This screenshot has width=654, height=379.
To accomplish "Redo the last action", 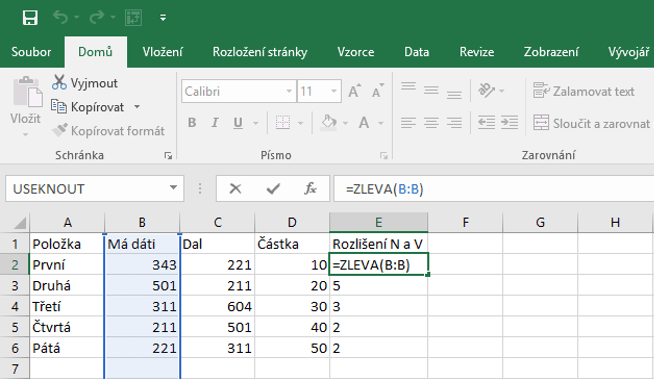I will point(97,18).
